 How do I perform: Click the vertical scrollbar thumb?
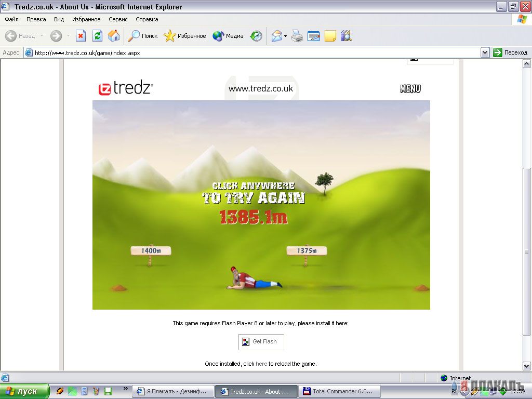pos(527,251)
